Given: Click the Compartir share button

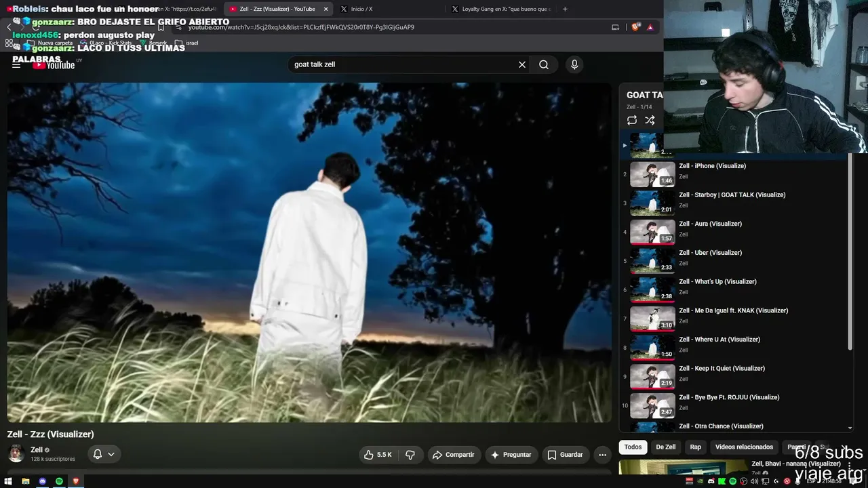Looking at the screenshot, I should (x=454, y=455).
